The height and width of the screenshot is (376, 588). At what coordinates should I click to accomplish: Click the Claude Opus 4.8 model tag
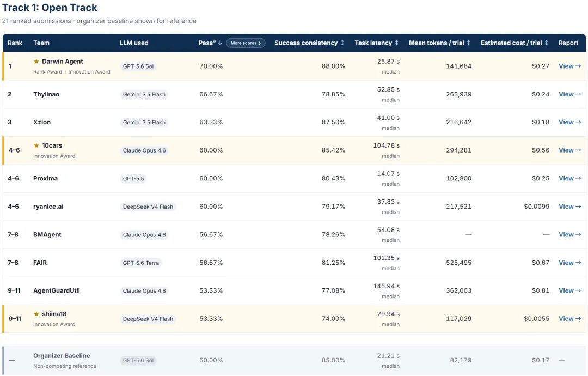144,291
